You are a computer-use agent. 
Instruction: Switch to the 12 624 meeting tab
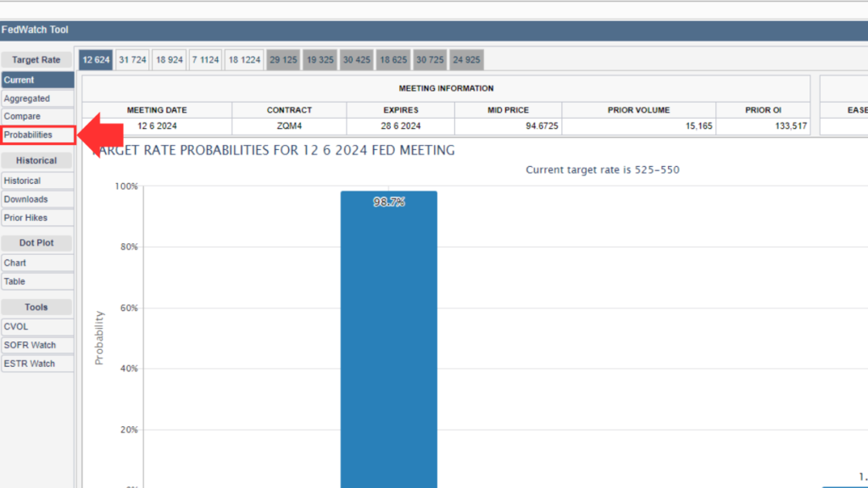click(96, 60)
